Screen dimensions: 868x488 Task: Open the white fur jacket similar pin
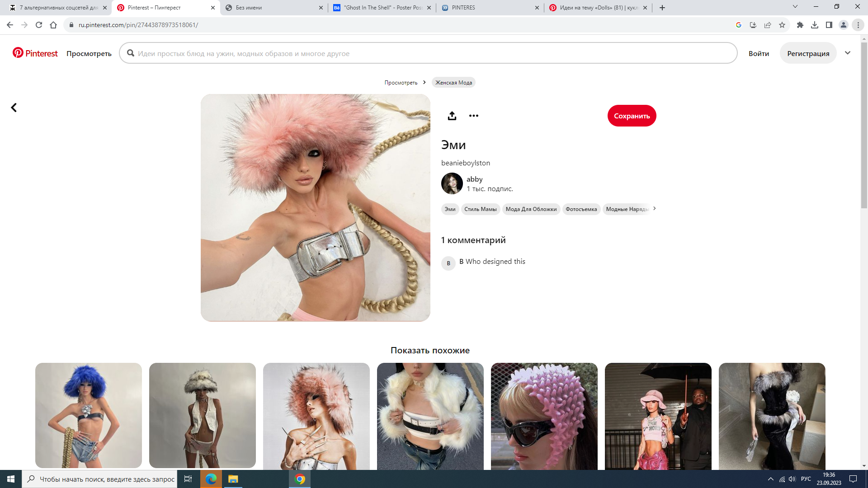[430, 416]
